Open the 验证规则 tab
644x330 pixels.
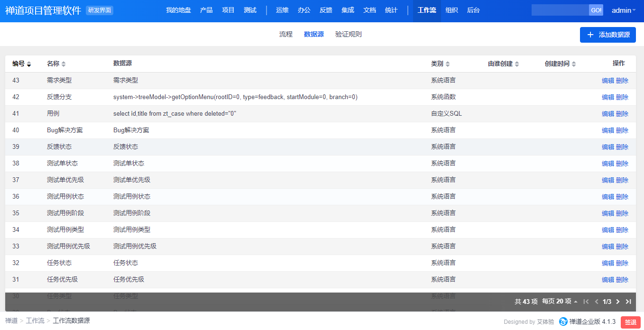[x=348, y=34]
